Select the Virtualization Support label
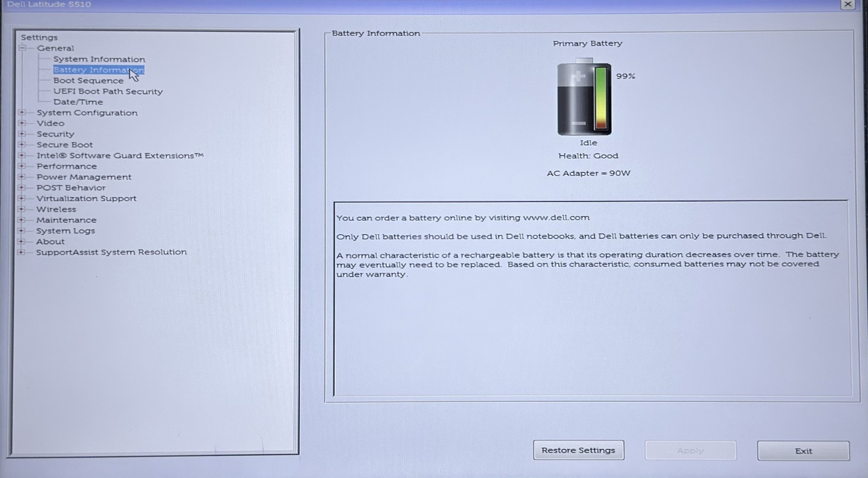This screenshot has width=868, height=478. tap(86, 198)
